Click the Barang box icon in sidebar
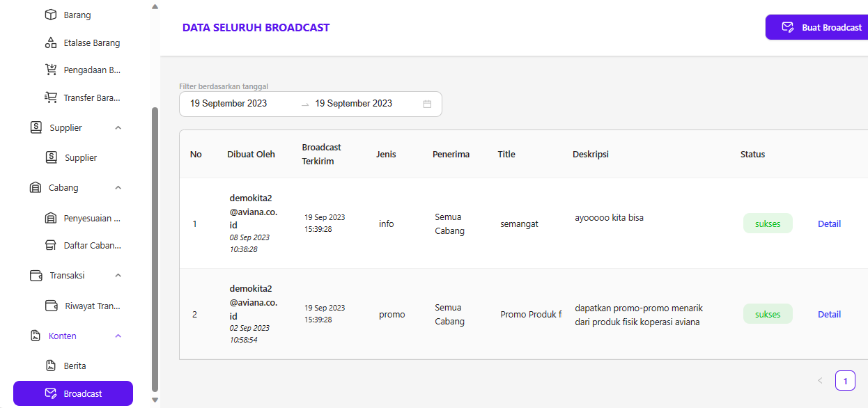 coord(51,15)
